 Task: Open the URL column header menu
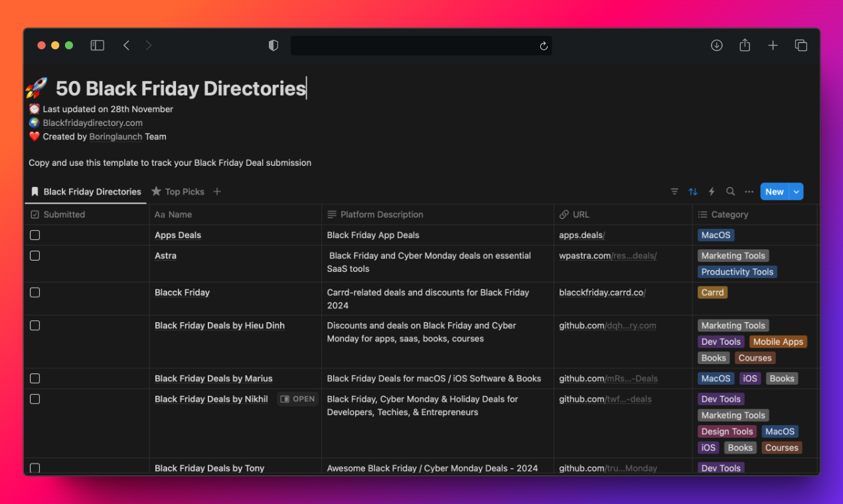[623, 214]
